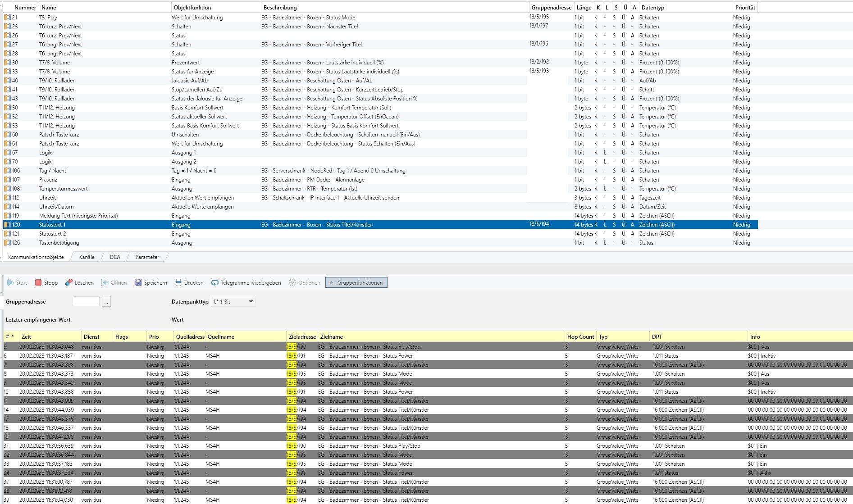Click object icon of row 60 Patsch-Taste kurz
Image resolution: width=853 pixels, height=504 pixels.
click(7, 135)
